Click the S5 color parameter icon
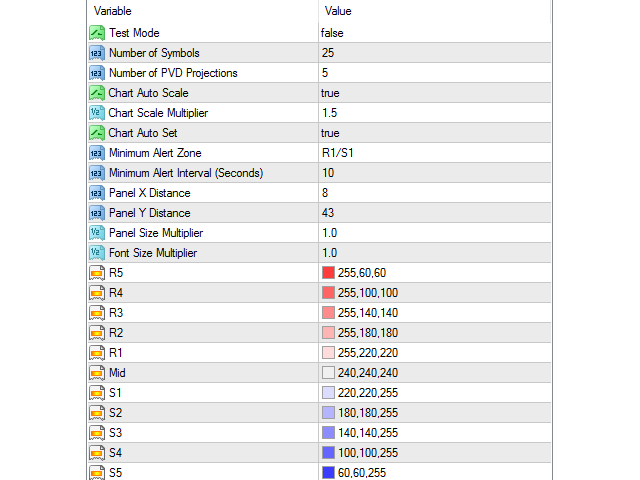The height and width of the screenshot is (480, 640). pyautogui.click(x=97, y=472)
